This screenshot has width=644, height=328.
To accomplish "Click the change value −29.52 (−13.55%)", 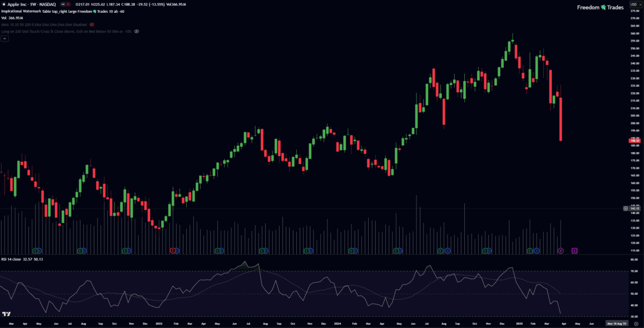I will 150,4.
